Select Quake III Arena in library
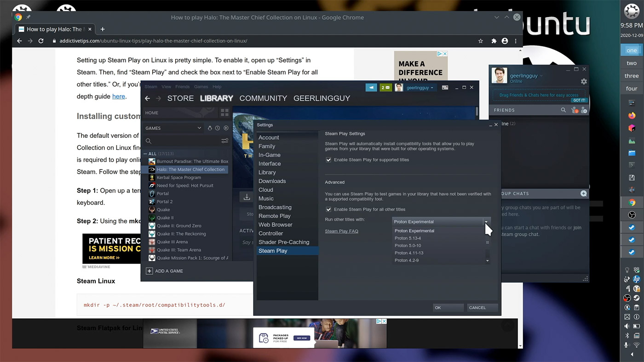 [172, 242]
